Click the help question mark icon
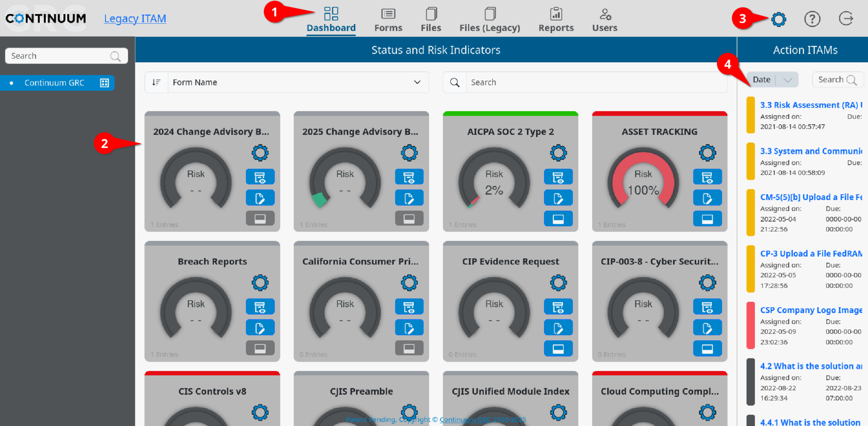Image resolution: width=868 pixels, height=426 pixels. pos(812,19)
